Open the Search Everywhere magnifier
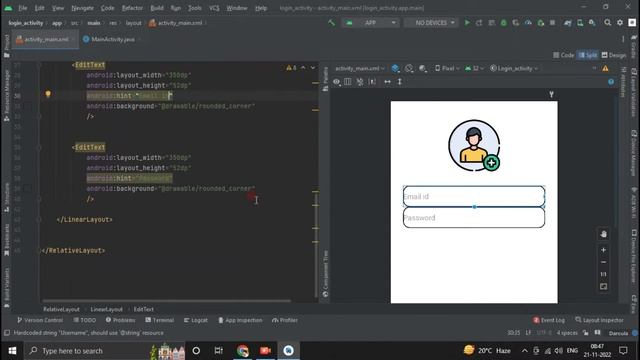This screenshot has height=360, width=640. 607,23
